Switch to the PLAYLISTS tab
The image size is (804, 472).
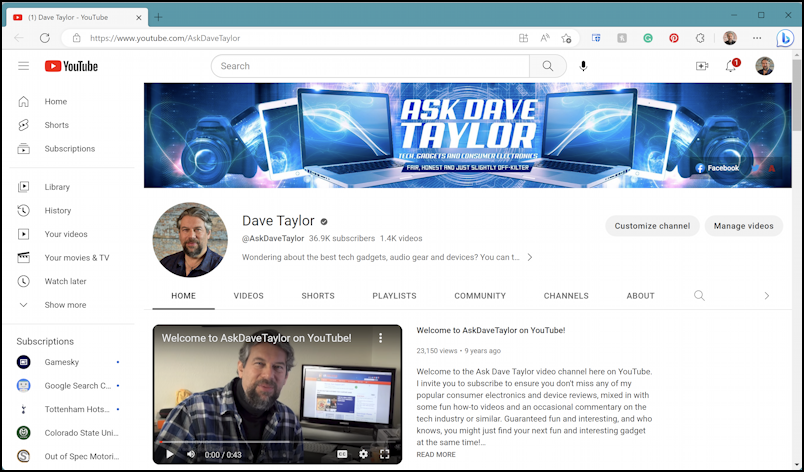click(x=394, y=296)
